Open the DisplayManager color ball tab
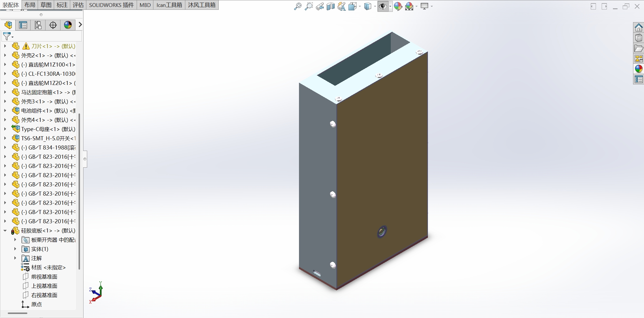This screenshot has height=318, width=644. click(68, 25)
